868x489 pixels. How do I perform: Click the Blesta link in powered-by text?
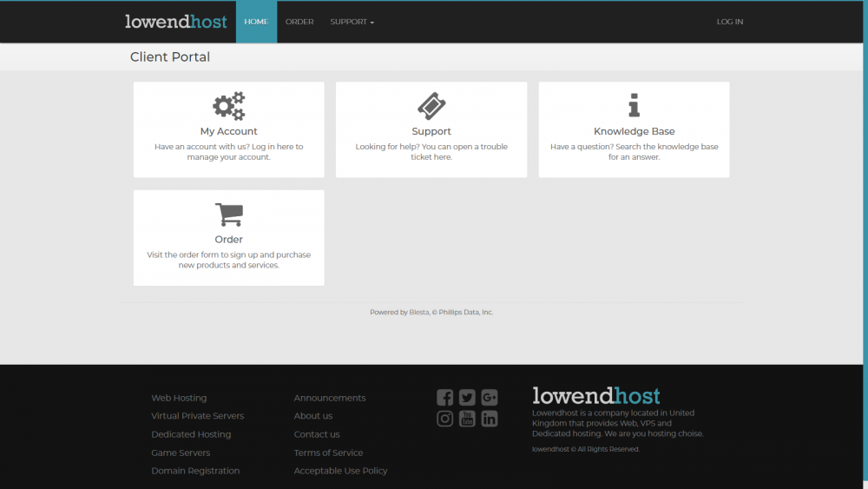click(x=419, y=313)
